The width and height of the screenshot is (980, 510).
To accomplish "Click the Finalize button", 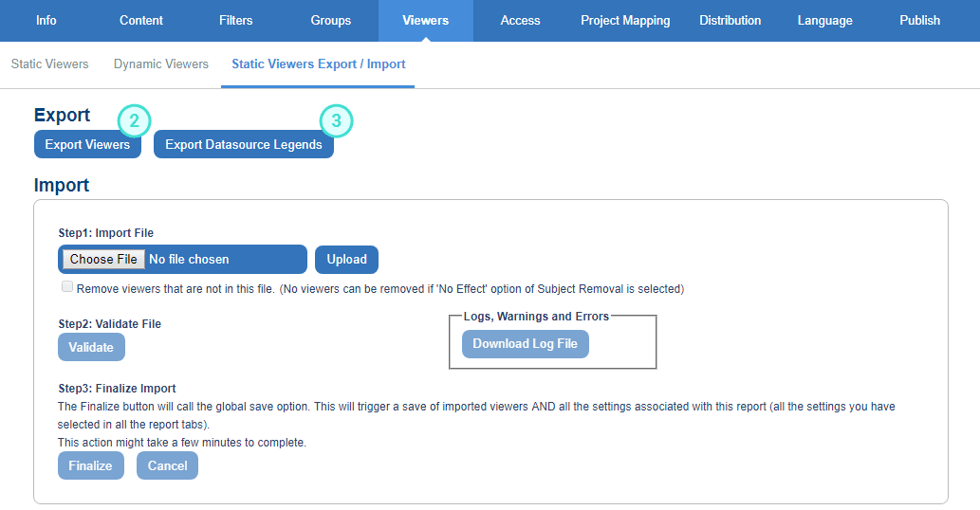I will pos(91,465).
